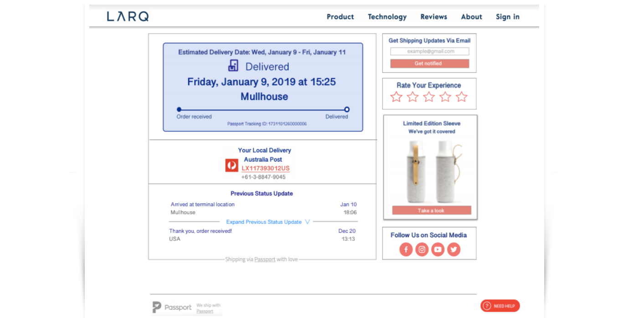Image resolution: width=644 pixels, height=318 pixels.
Task: Click the Limited Edition Sleeve heading
Action: pos(432,123)
